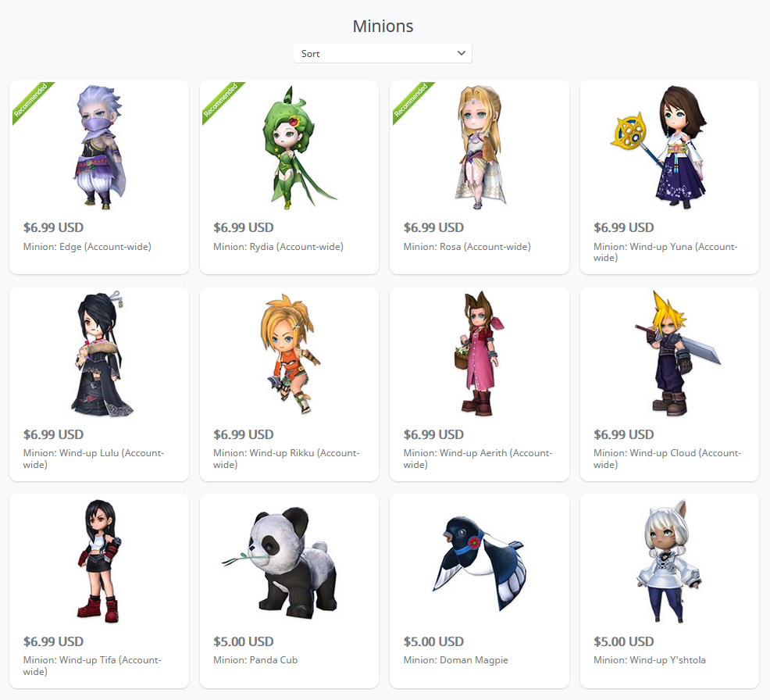Open the 'Minion: Doman Magpie' title link

coord(456,660)
